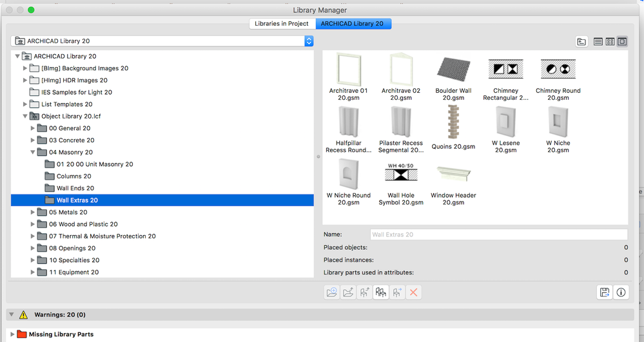Screen dimensions: 644x342
Task: Click the red X remove button
Action: pyautogui.click(x=414, y=292)
